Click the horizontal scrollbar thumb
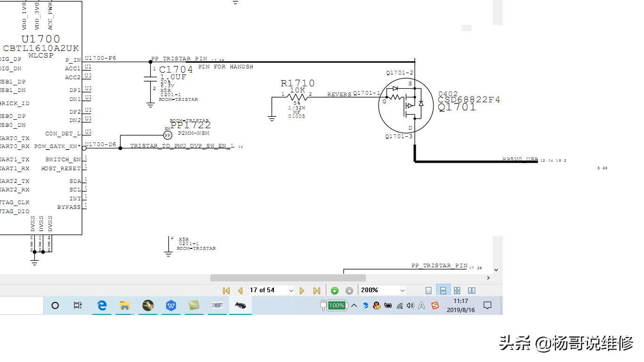The image size is (644, 362). pos(288,278)
